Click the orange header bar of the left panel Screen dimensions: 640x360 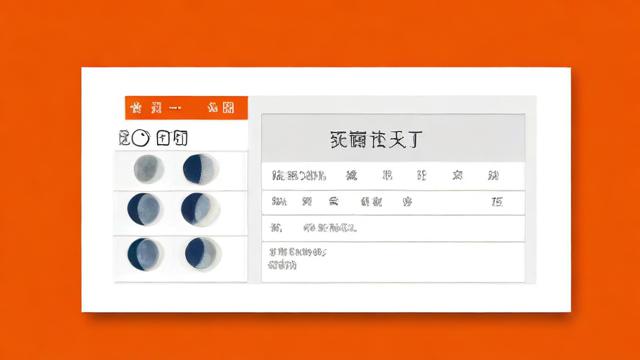click(186, 108)
